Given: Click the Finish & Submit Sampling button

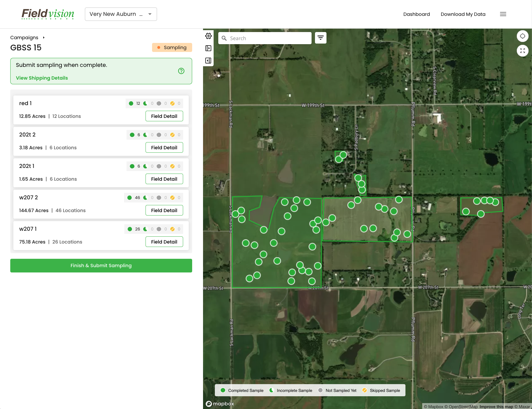Looking at the screenshot, I should [x=101, y=265].
